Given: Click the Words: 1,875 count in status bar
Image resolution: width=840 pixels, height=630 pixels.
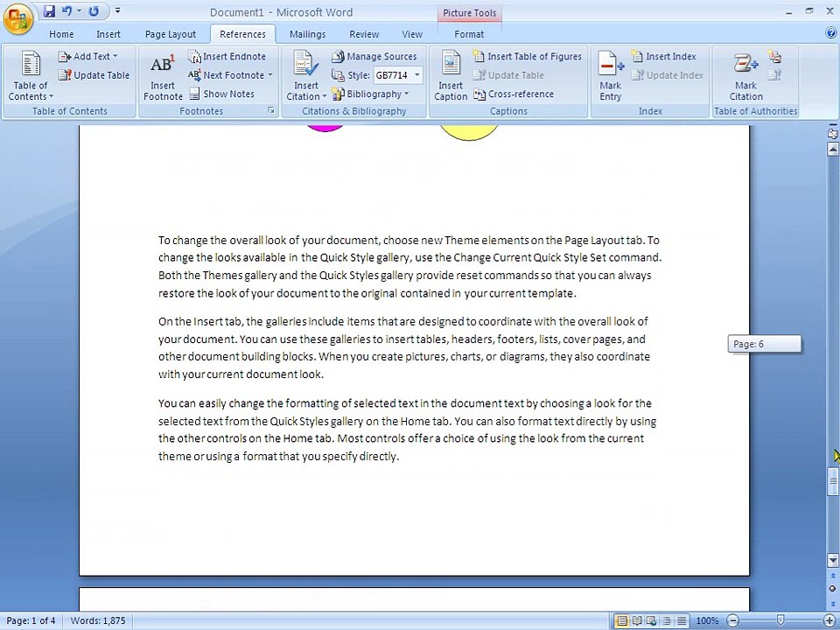Looking at the screenshot, I should (98, 621).
